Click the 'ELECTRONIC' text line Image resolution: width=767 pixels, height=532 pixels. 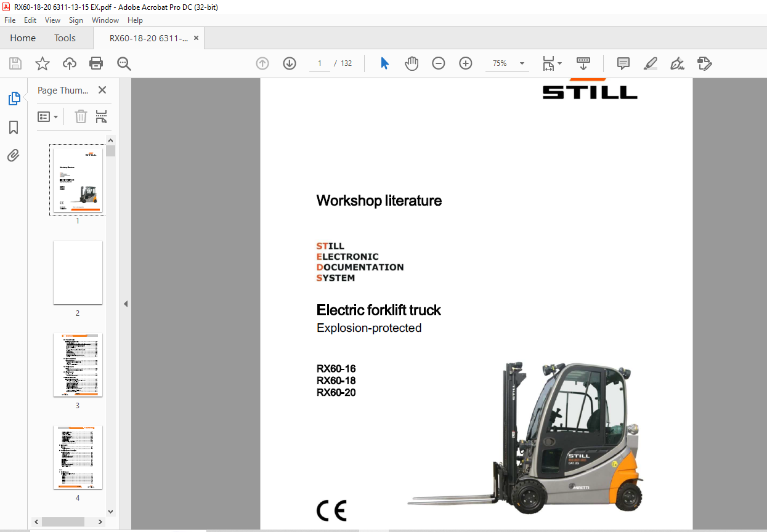(x=347, y=257)
